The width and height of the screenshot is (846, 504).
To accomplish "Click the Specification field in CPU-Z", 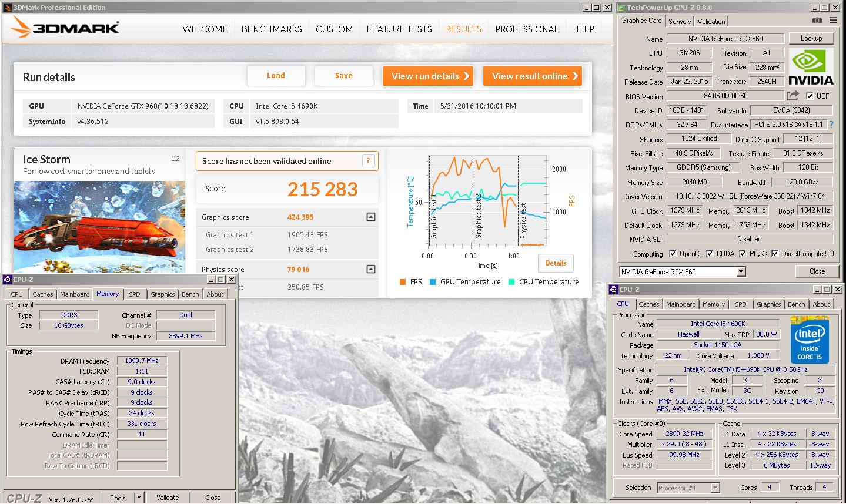I will pos(745,369).
